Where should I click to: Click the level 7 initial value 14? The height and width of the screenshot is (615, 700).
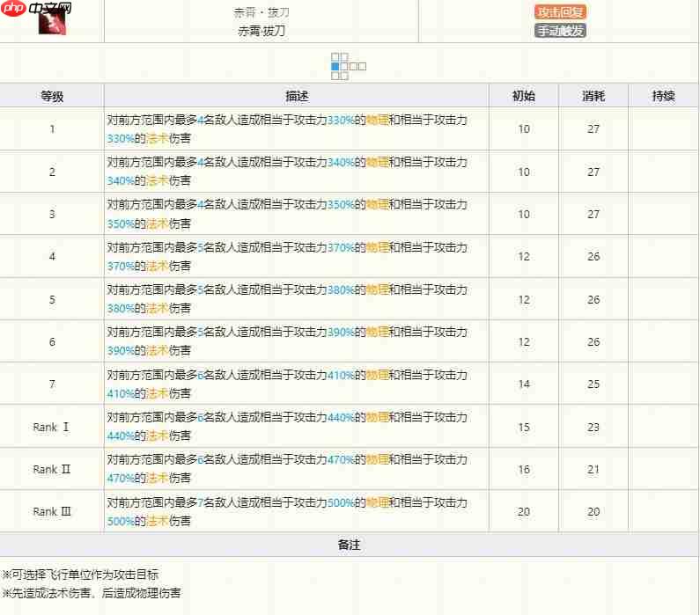524,384
